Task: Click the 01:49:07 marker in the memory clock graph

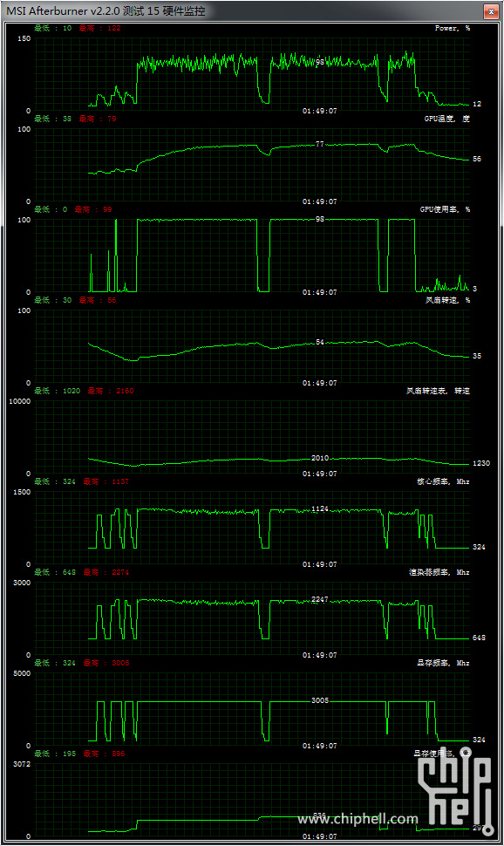Action: click(319, 745)
